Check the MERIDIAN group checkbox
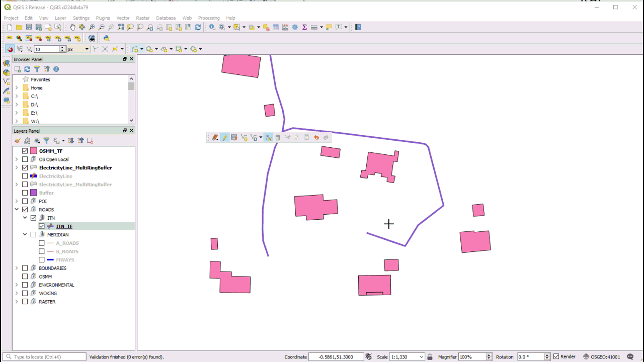The height and width of the screenshot is (362, 644). pyautogui.click(x=34, y=235)
